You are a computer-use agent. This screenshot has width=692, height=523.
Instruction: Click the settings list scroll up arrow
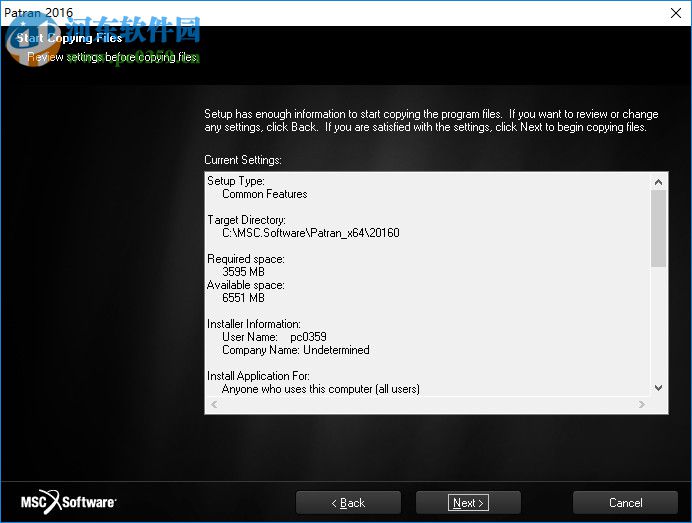pos(658,182)
